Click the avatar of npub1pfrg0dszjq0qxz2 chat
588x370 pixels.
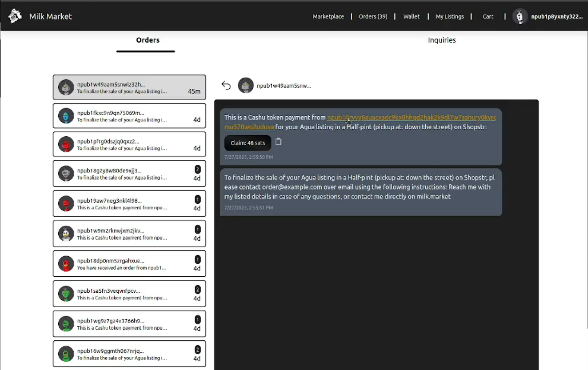point(66,145)
